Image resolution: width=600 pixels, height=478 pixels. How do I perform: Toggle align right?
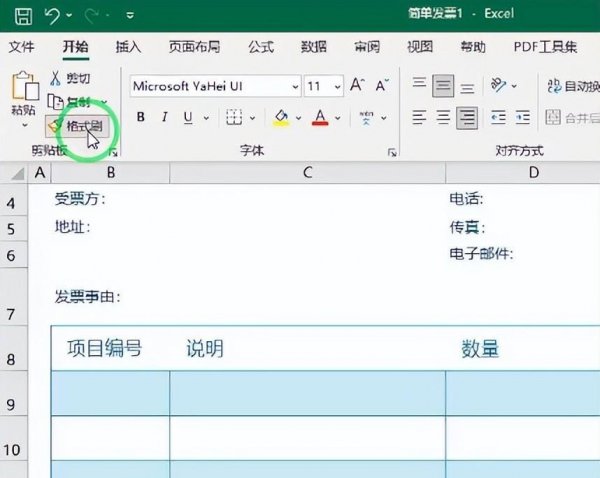pyautogui.click(x=467, y=117)
